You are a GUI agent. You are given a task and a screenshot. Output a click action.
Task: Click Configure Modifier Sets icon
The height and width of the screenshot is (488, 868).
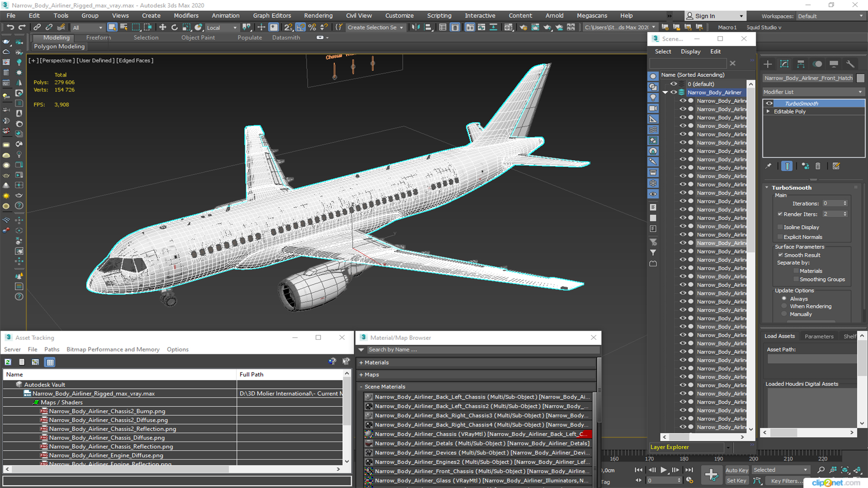tap(836, 166)
